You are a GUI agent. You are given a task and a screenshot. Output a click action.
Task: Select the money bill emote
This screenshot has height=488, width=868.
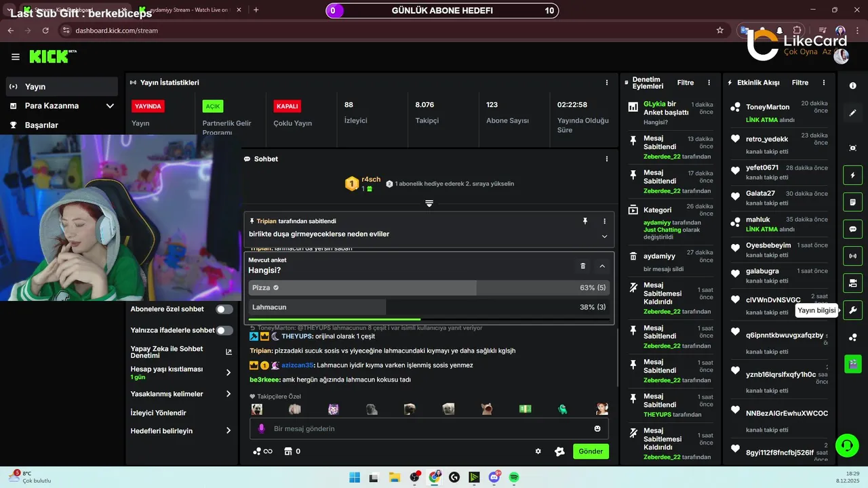pyautogui.click(x=525, y=409)
